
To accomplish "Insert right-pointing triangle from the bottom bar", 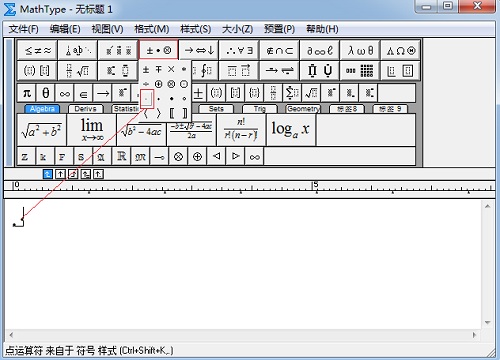I will pyautogui.click(x=235, y=156).
